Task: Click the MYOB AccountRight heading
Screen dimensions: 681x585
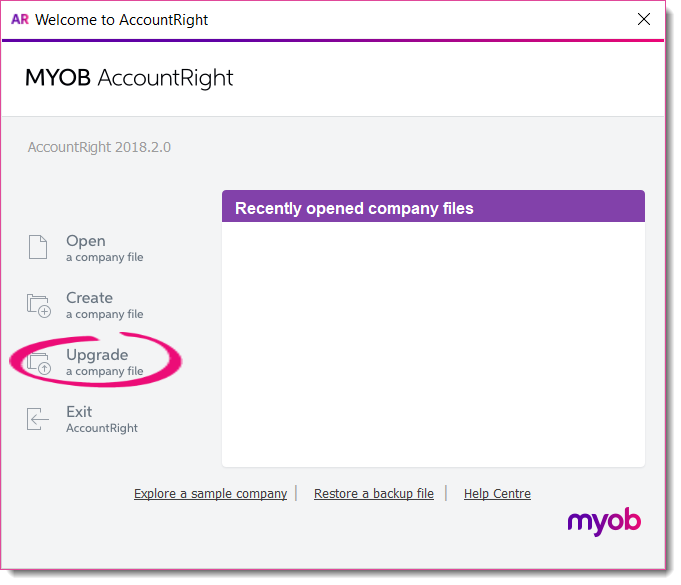Action: [129, 79]
